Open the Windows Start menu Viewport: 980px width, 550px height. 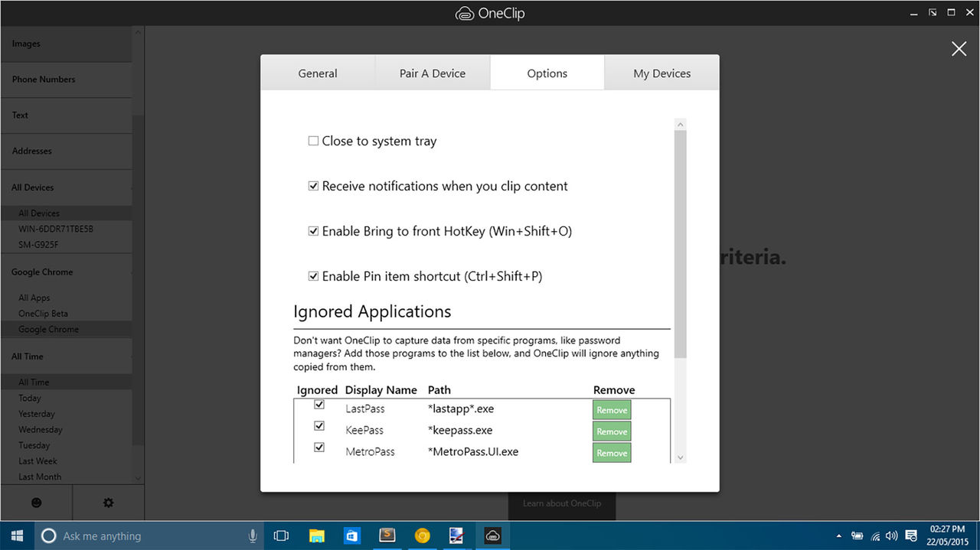pos(16,535)
